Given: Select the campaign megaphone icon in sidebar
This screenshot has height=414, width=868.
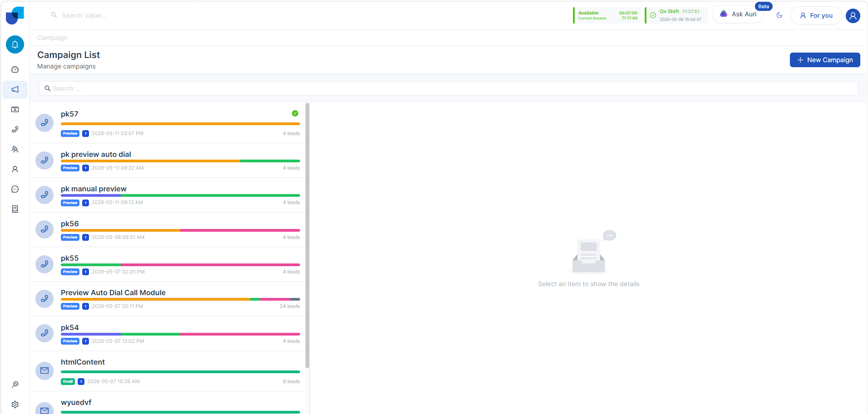Looking at the screenshot, I should 15,89.
